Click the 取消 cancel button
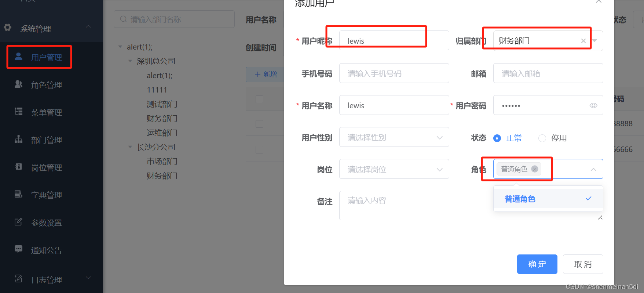The width and height of the screenshot is (644, 293). pos(583,264)
